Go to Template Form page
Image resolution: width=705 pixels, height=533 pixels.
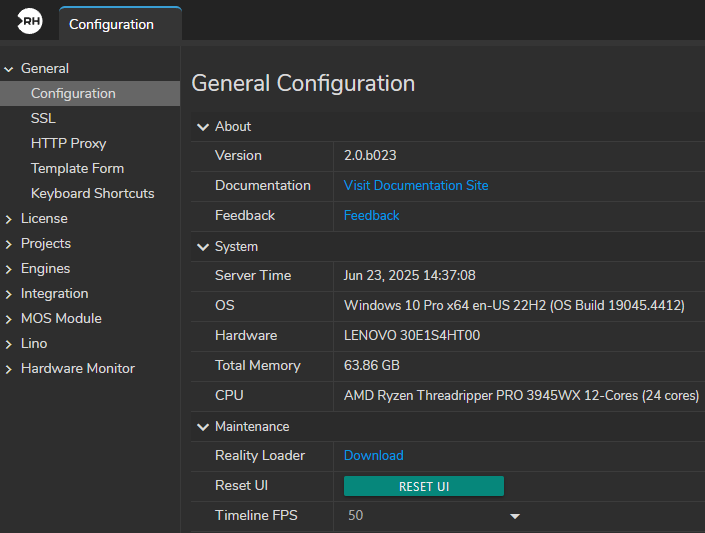click(x=77, y=168)
